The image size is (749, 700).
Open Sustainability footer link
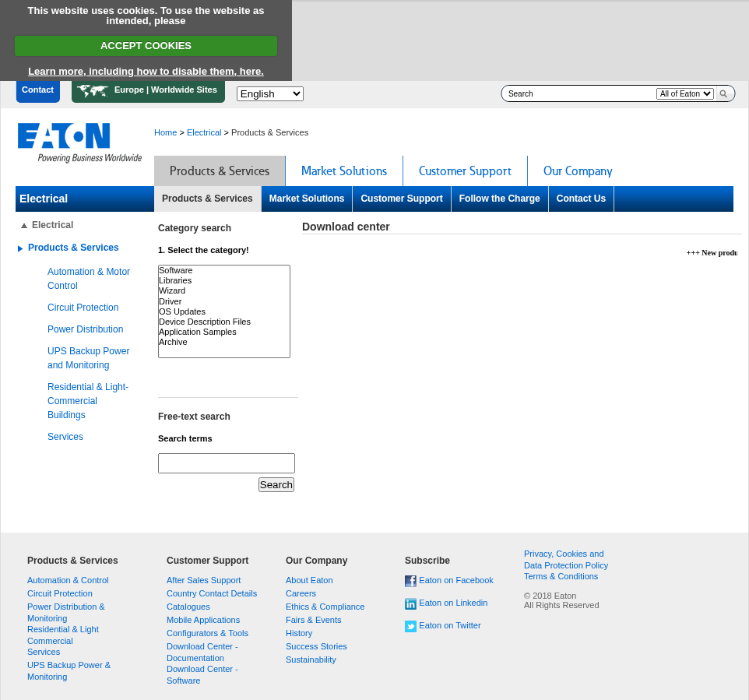click(311, 660)
